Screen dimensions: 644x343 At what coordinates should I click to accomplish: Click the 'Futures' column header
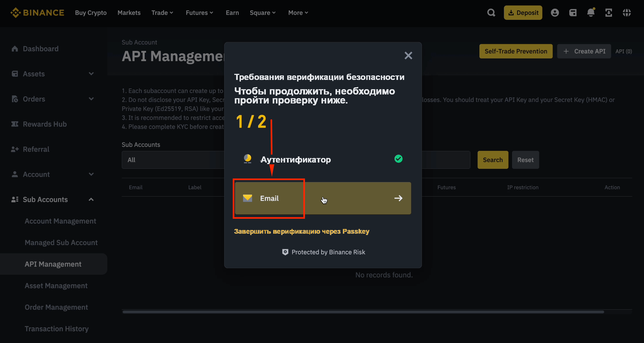[447, 187]
